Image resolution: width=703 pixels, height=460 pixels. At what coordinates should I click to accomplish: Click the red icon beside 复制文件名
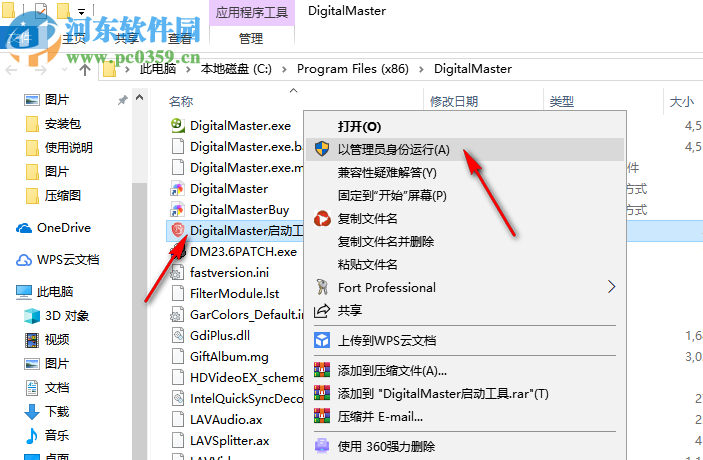[x=322, y=219]
